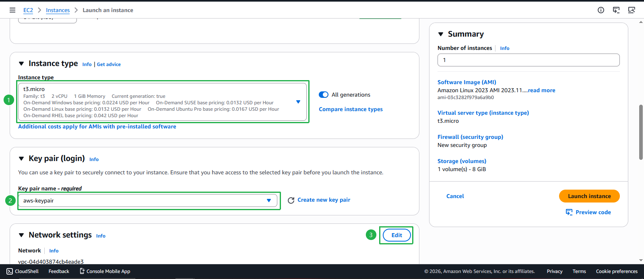644x279 pixels.
Task: Open Cookie preferences in footer
Action: click(x=617, y=271)
